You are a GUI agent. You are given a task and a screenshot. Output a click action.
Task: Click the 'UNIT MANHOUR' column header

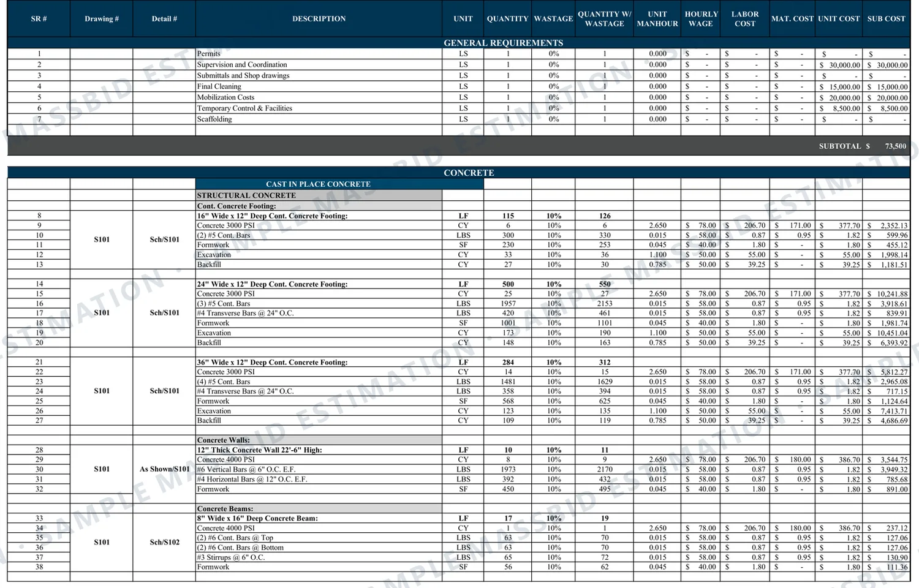(657, 19)
